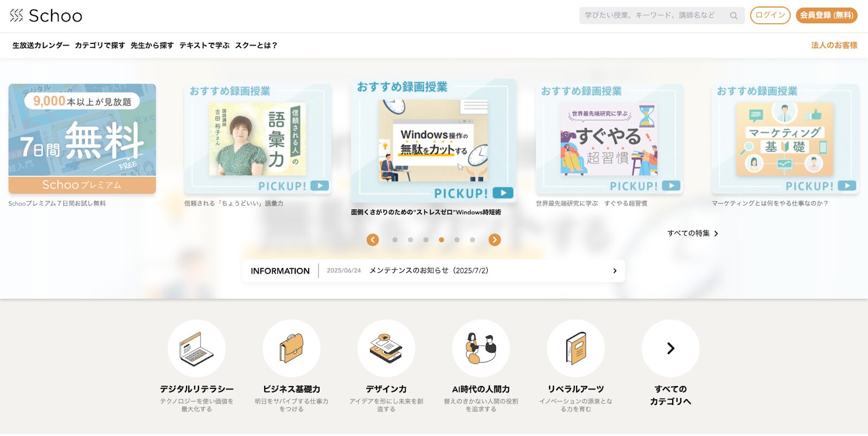Click Schooプレミアム７日間お試し無料 caption
Viewport: 868px width, 436px height.
coord(57,204)
